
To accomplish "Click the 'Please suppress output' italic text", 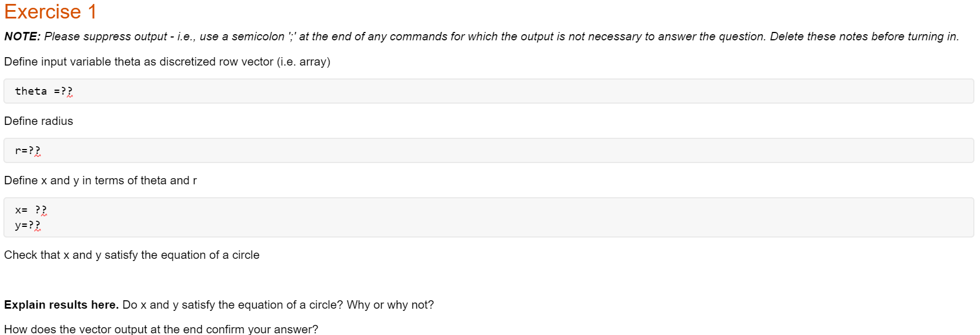I will tap(105, 36).
